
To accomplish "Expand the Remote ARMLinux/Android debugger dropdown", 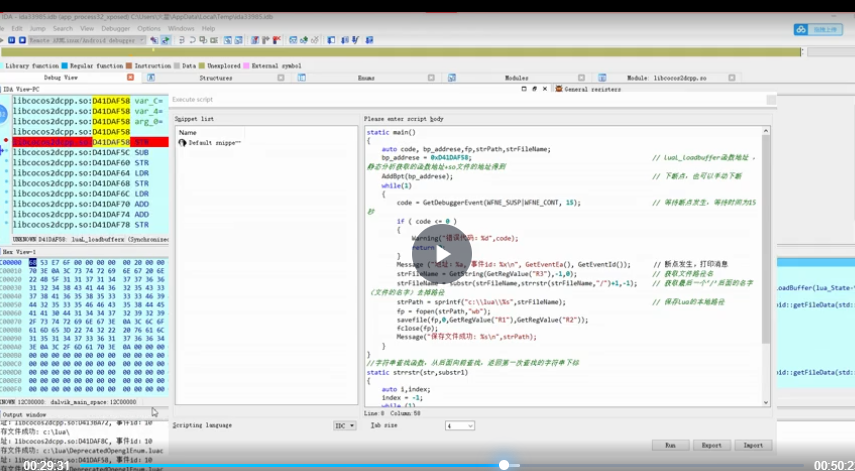I will (142, 40).
